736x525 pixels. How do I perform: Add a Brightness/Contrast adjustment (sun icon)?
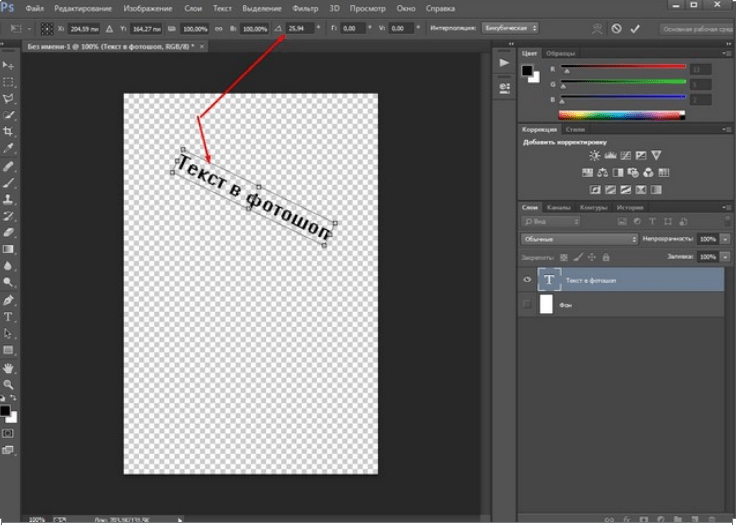(595, 156)
